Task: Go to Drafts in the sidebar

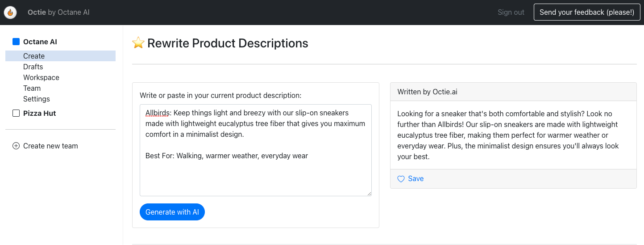Action: [33, 67]
